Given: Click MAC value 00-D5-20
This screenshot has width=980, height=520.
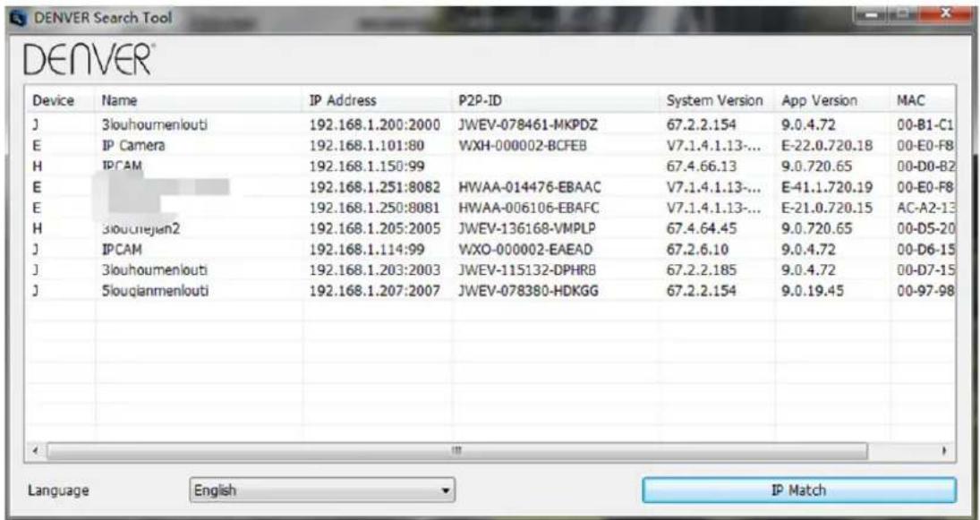Looking at the screenshot, I should click(925, 229).
